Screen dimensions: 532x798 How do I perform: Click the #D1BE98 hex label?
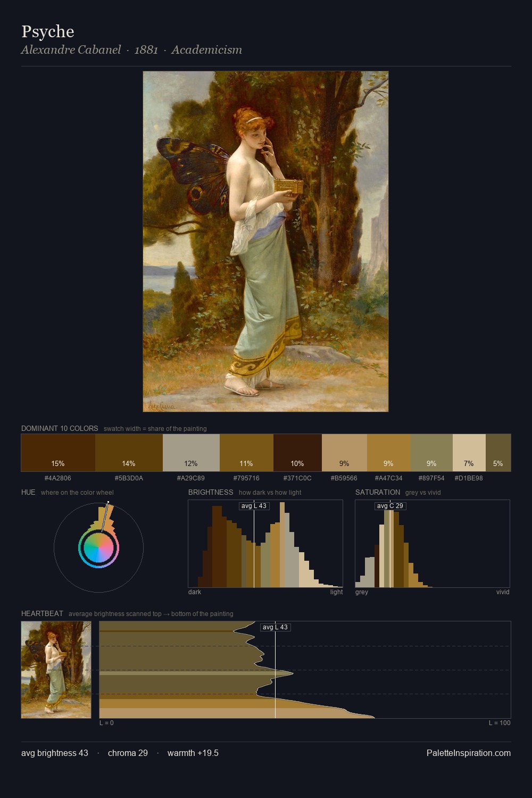click(469, 478)
